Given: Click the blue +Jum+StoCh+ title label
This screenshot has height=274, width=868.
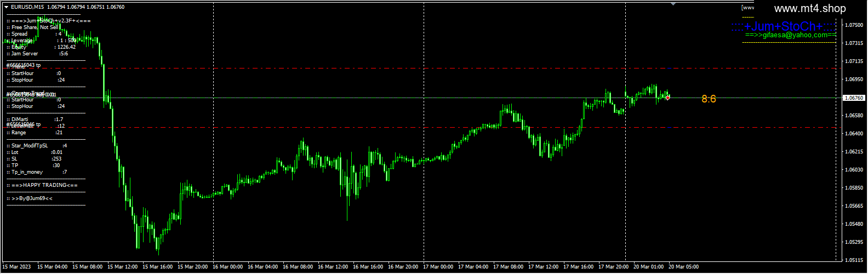Looking at the screenshot, I should (784, 26).
